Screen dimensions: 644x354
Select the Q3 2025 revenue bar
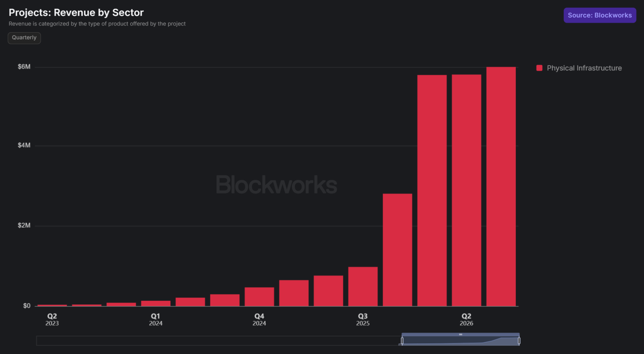(363, 286)
